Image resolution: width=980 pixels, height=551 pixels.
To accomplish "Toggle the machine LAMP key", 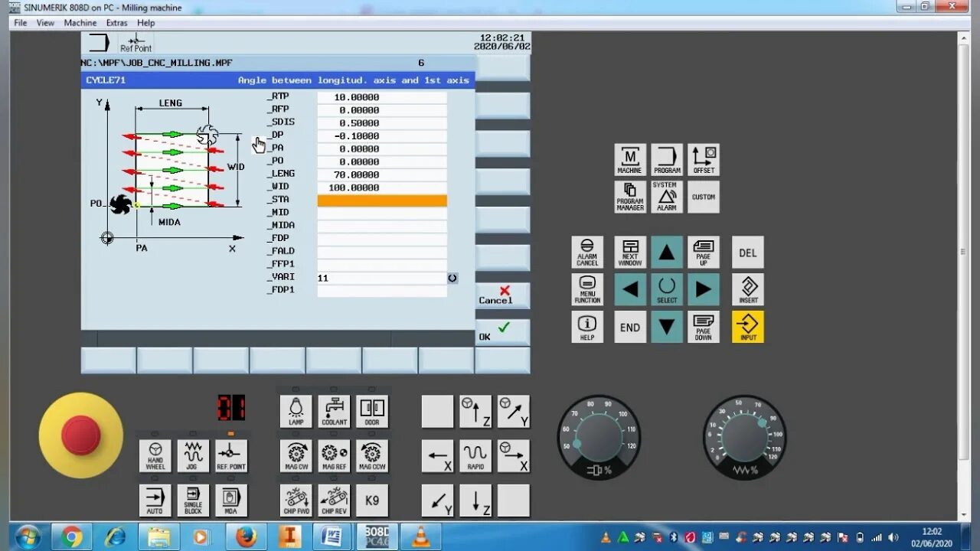I will point(296,411).
